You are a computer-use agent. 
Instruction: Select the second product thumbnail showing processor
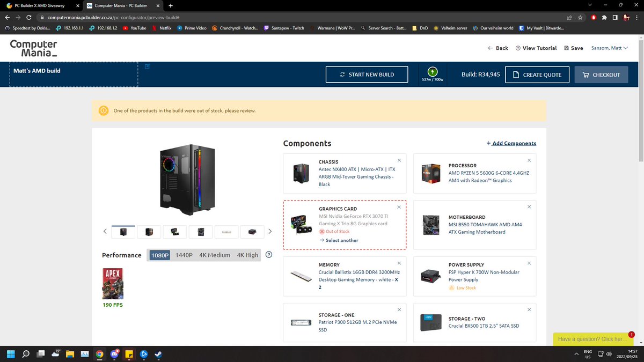(x=149, y=232)
